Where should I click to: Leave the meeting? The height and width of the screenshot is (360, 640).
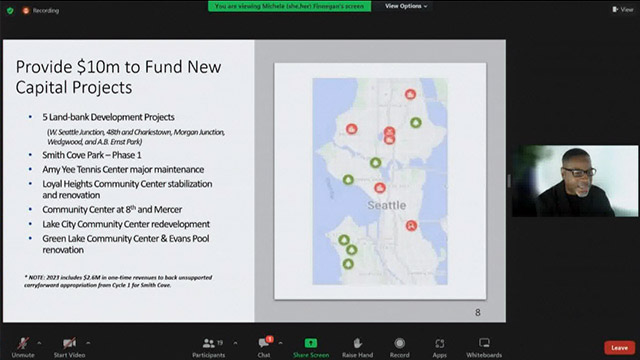point(620,348)
